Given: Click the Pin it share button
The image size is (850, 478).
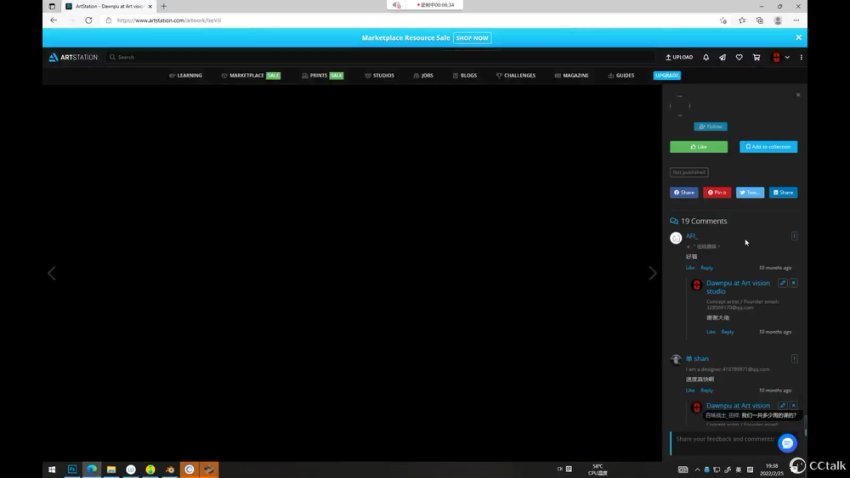Looking at the screenshot, I should click(x=717, y=192).
